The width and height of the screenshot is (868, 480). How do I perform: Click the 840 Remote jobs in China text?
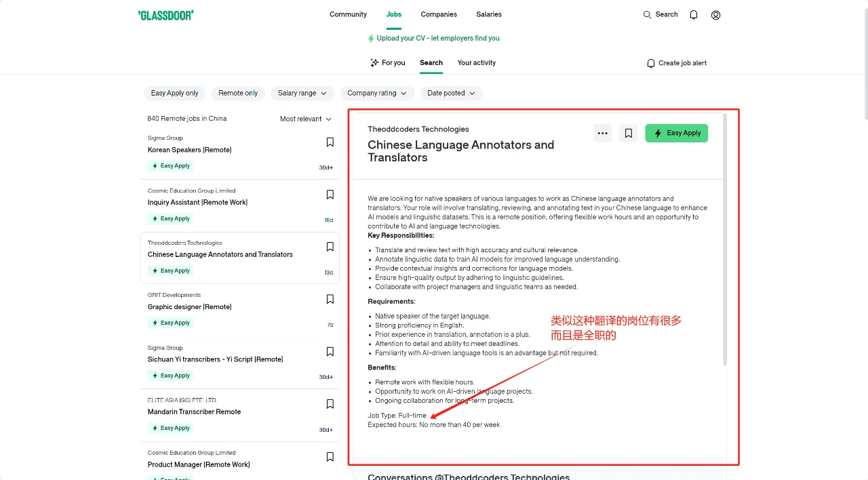pos(187,119)
